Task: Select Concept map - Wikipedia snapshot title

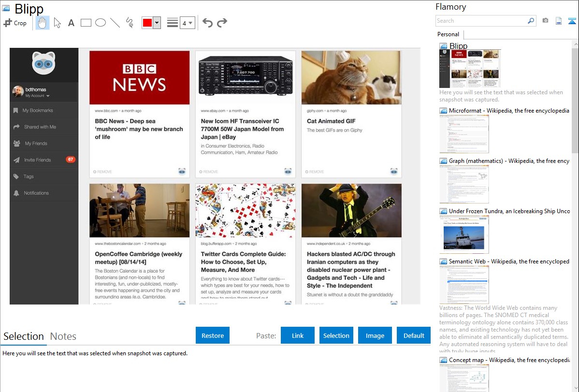Action: [509, 360]
